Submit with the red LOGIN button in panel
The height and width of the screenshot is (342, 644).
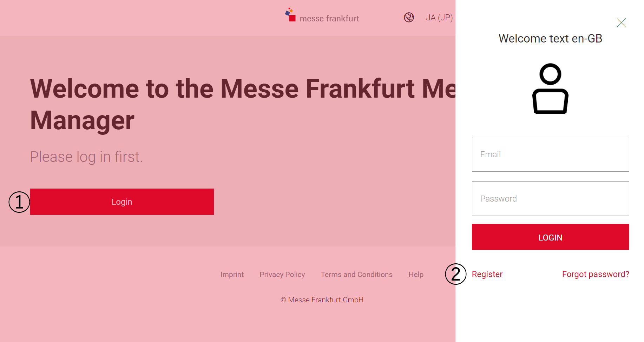coord(550,237)
